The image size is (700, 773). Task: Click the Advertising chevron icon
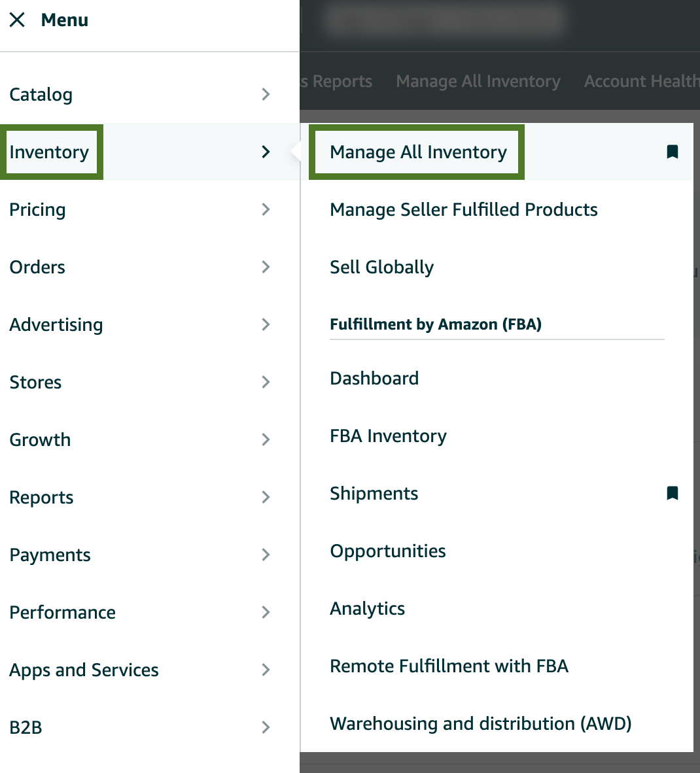266,324
